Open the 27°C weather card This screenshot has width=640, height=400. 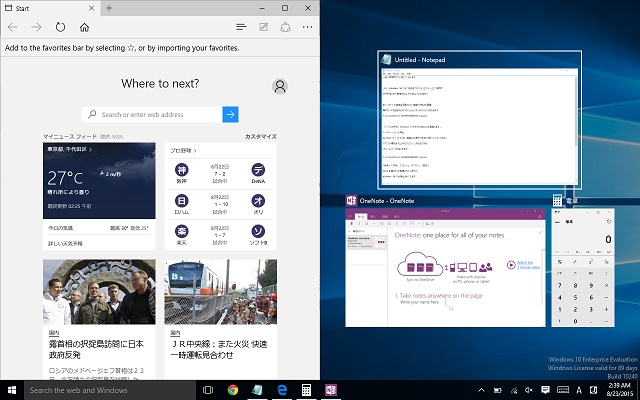tap(99, 180)
